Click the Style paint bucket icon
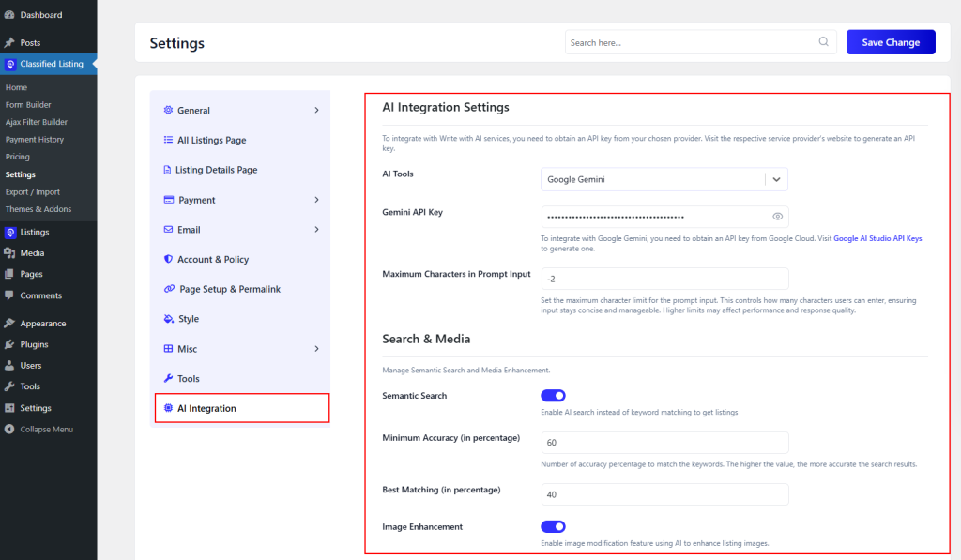This screenshot has height=560, width=961. (169, 319)
